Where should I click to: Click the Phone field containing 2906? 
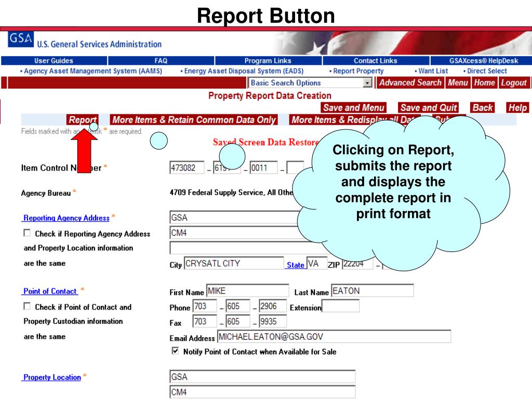click(x=273, y=306)
